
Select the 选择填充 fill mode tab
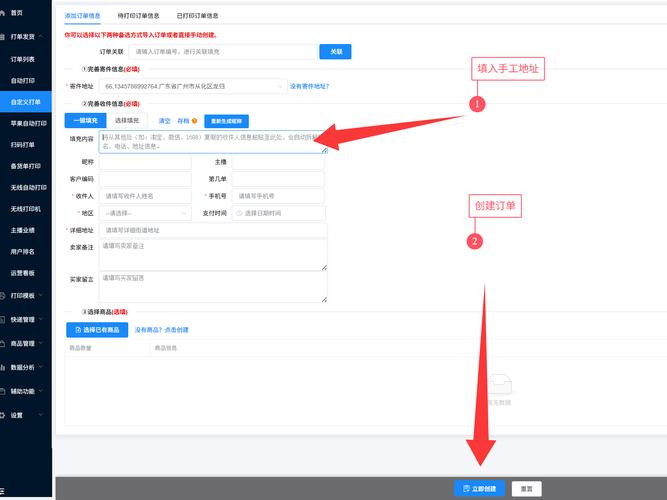click(x=127, y=120)
